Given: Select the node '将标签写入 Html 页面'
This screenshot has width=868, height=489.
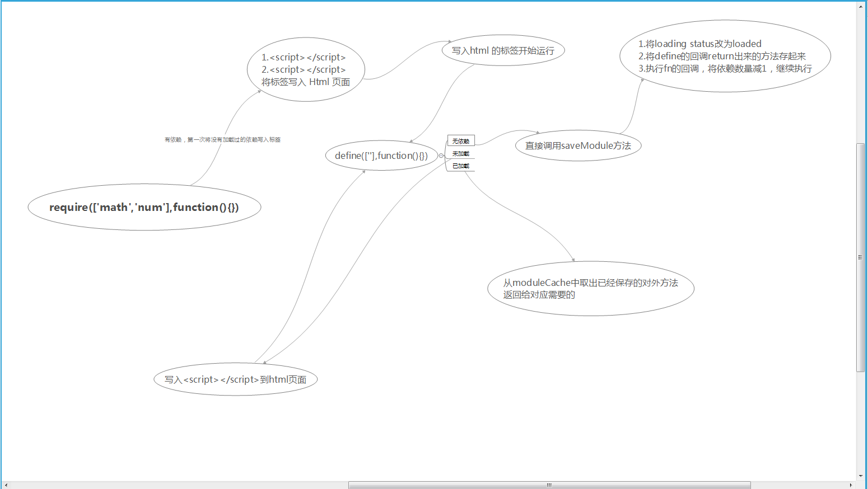Looking at the screenshot, I should (306, 69).
